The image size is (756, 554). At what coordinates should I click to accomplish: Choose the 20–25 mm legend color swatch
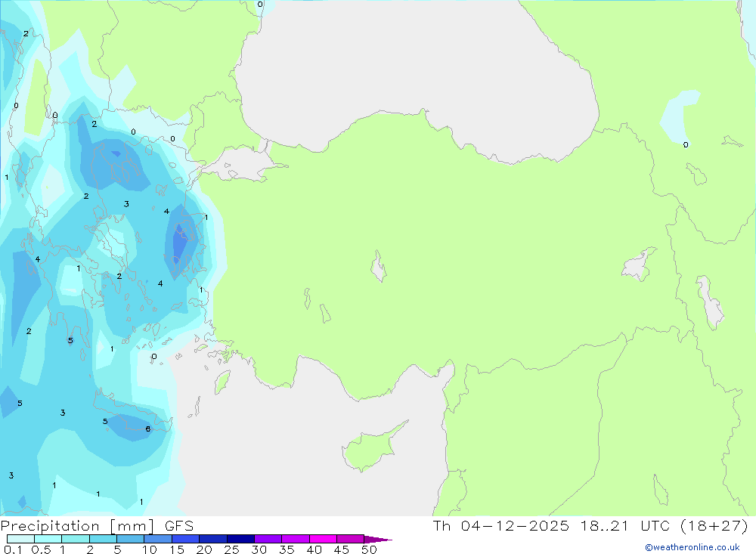pyautogui.click(x=212, y=539)
